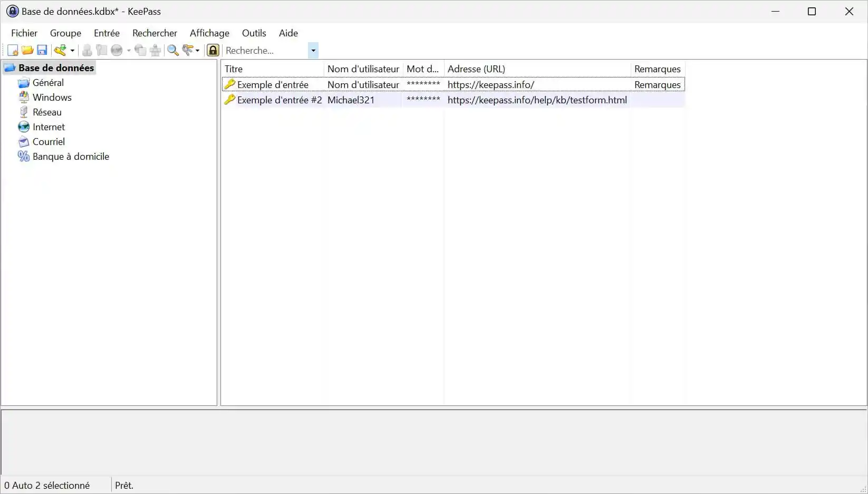
Task: Save the database with floppy icon
Action: (x=42, y=50)
